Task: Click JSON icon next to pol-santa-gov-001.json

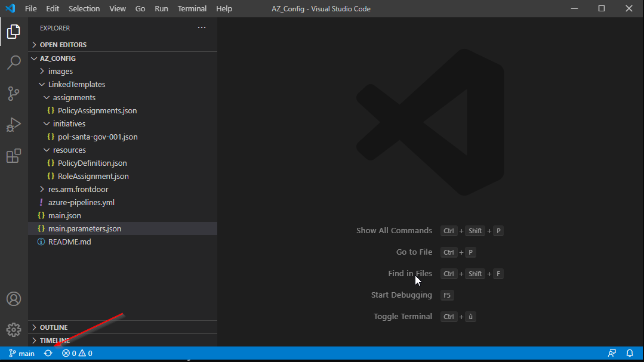Action: (51, 137)
